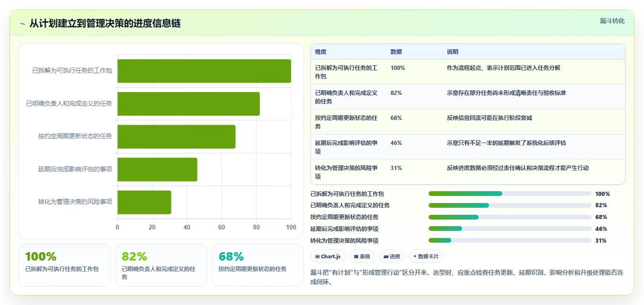Click the 漏斗转化 tag in the header
Screen dimensions: 644x305
pos(612,21)
